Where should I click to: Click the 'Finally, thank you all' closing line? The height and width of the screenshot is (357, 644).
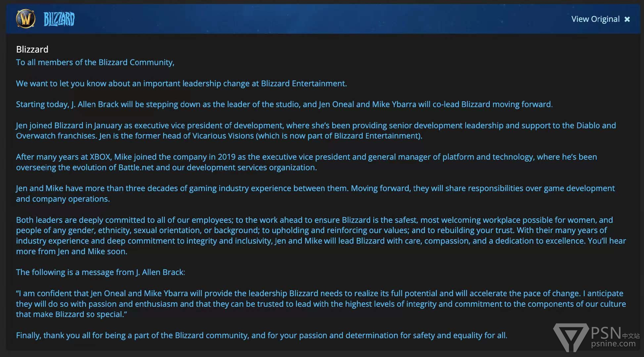[261, 336]
